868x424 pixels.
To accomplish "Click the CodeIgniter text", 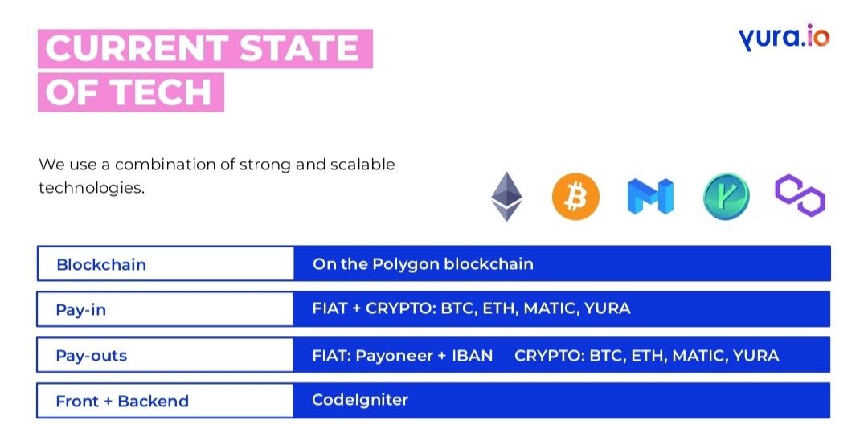I will tap(360, 400).
